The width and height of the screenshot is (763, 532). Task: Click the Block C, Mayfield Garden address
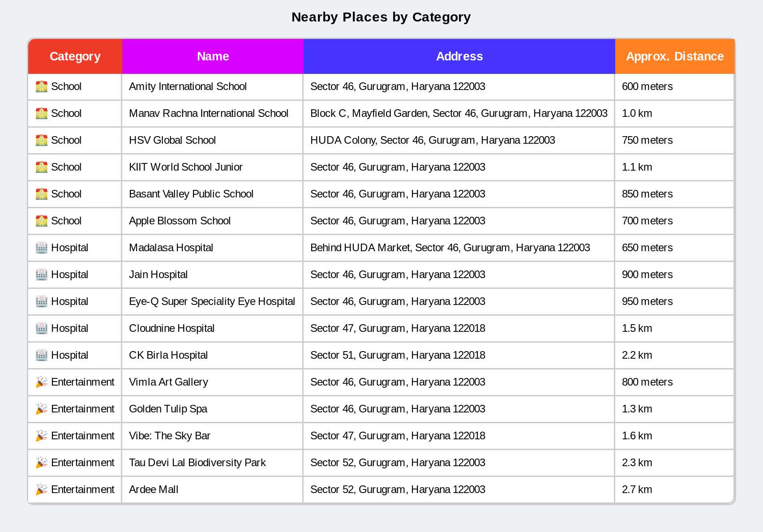click(x=459, y=113)
